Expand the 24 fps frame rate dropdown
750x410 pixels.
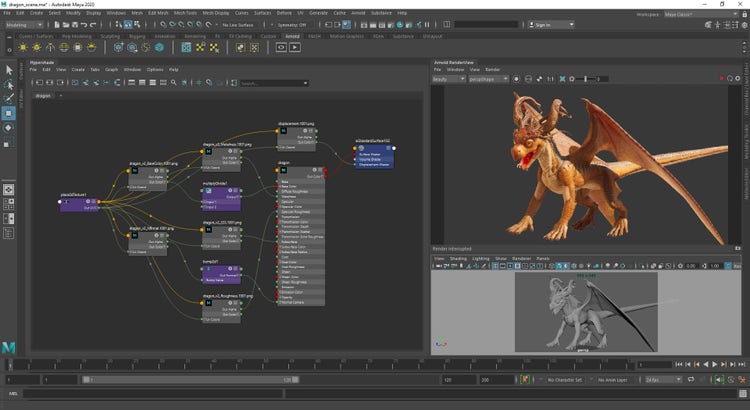pyautogui.click(x=662, y=380)
